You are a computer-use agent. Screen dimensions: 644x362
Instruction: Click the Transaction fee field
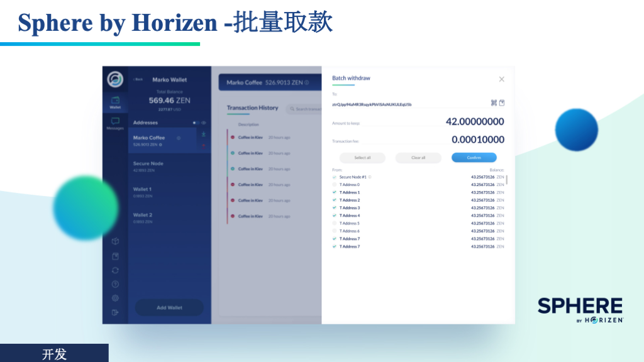click(418, 140)
